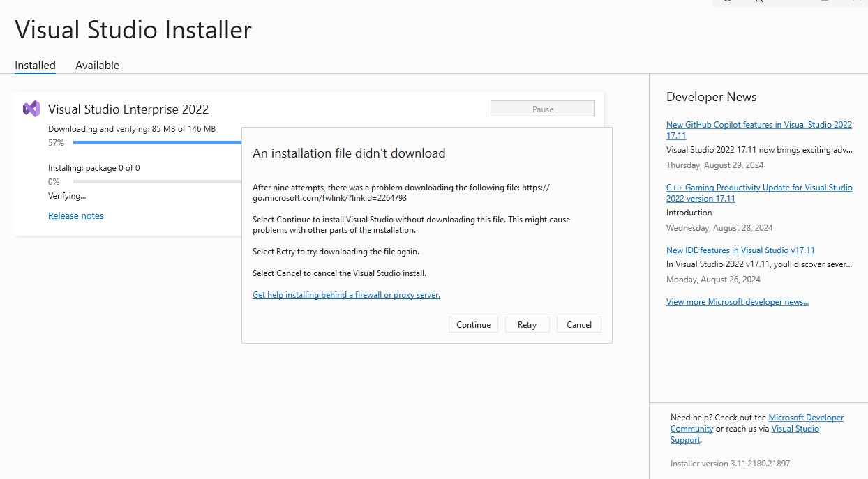
Task: Open New GitHub Copilot features news article
Action: (759, 130)
